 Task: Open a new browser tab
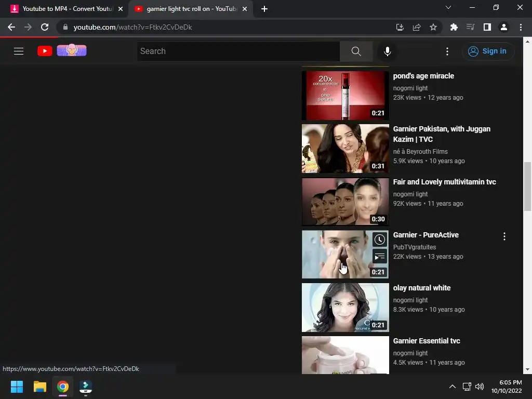264,9
